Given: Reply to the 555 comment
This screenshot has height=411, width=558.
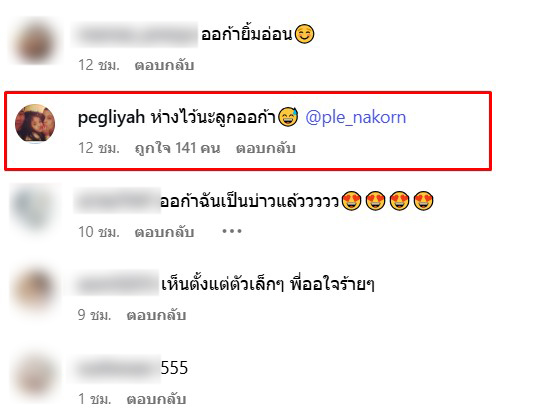Looking at the screenshot, I should click(156, 399).
